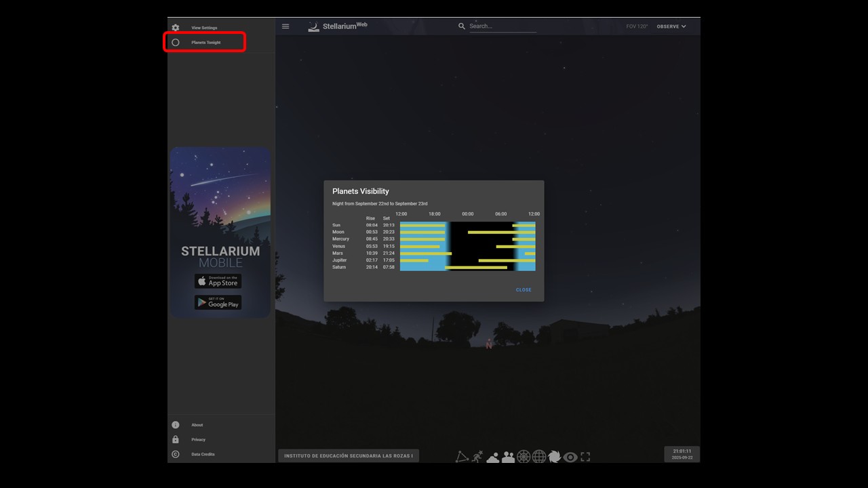
Task: Open the hamburger menu icon
Action: click(285, 26)
